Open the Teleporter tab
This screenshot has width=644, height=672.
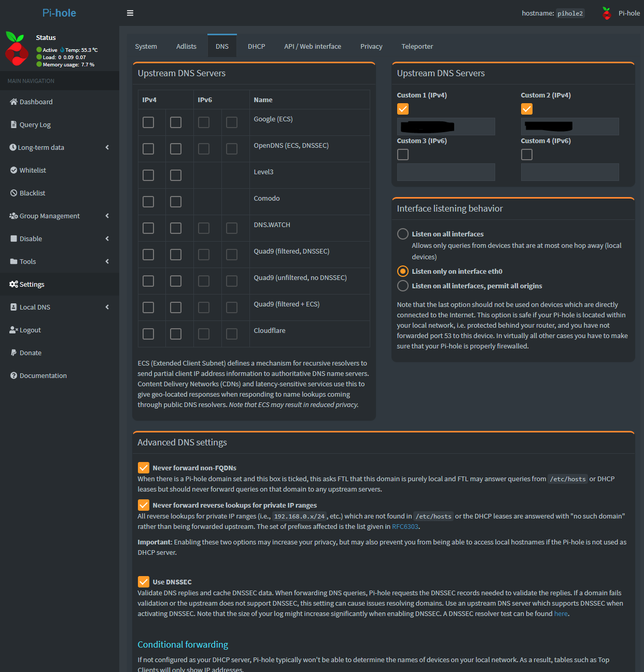[x=417, y=46]
